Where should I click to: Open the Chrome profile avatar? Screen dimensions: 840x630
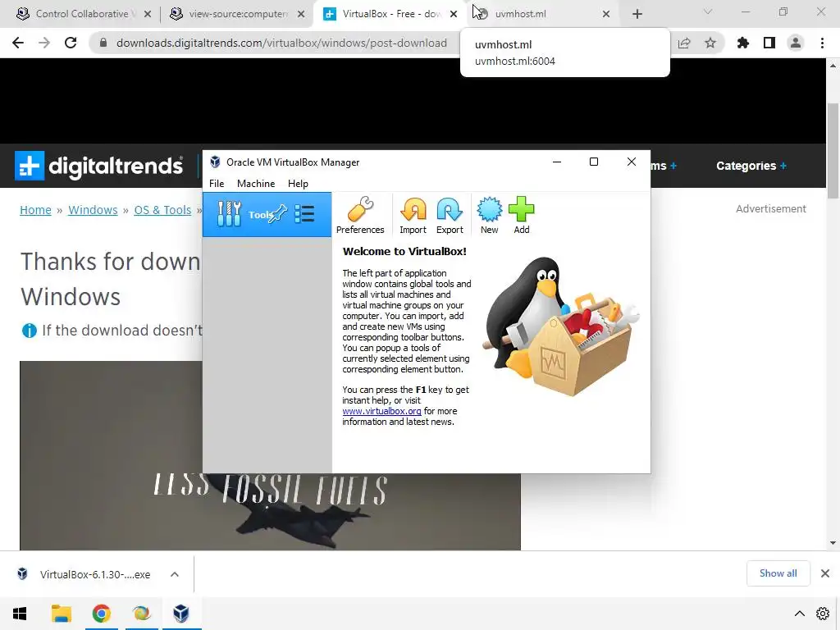(796, 43)
